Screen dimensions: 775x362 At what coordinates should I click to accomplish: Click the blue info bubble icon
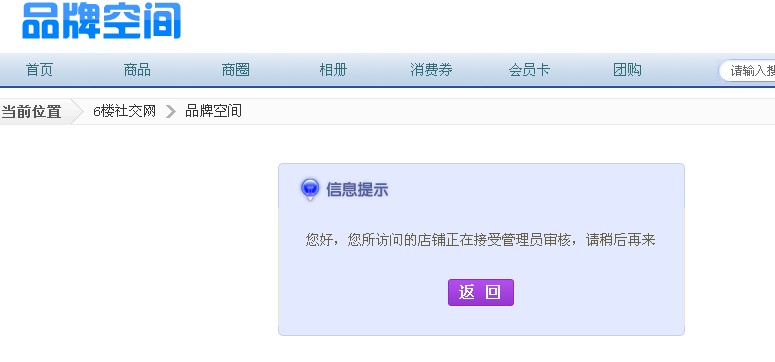pos(310,189)
